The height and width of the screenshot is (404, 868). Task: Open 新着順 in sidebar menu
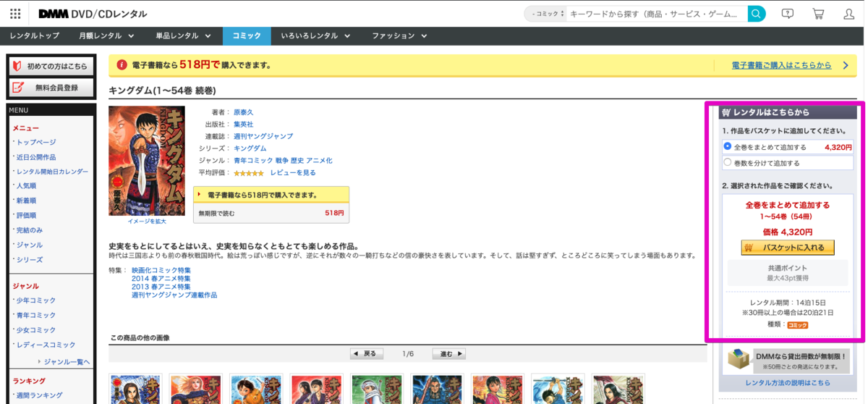click(x=26, y=201)
